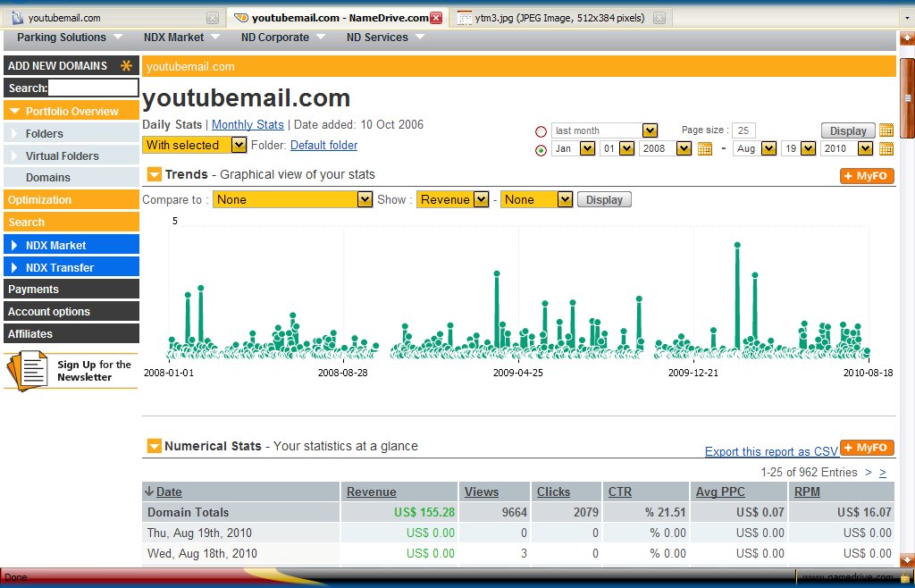The image size is (915, 588).
Task: Open the start date calendar picker after 2008
Action: click(x=704, y=149)
